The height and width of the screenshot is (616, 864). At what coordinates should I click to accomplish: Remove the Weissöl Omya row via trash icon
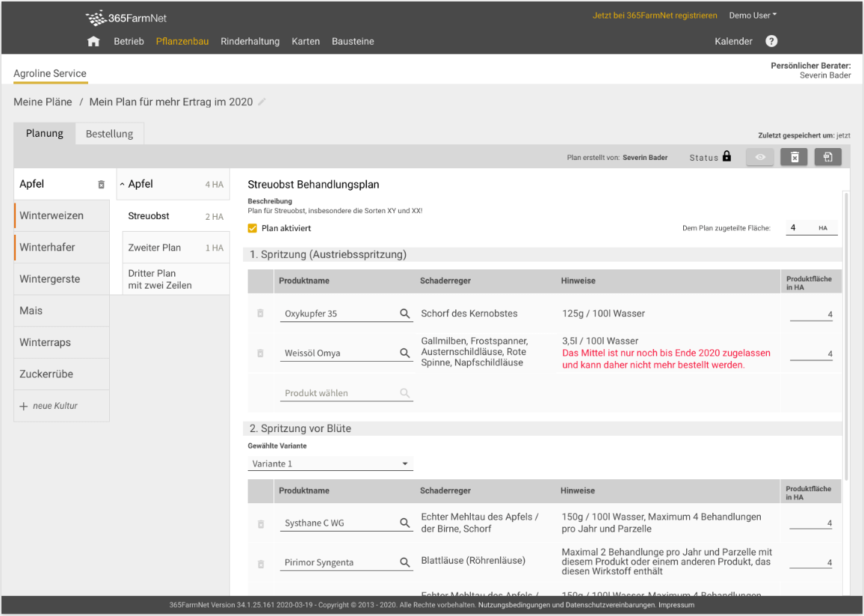pyautogui.click(x=260, y=354)
